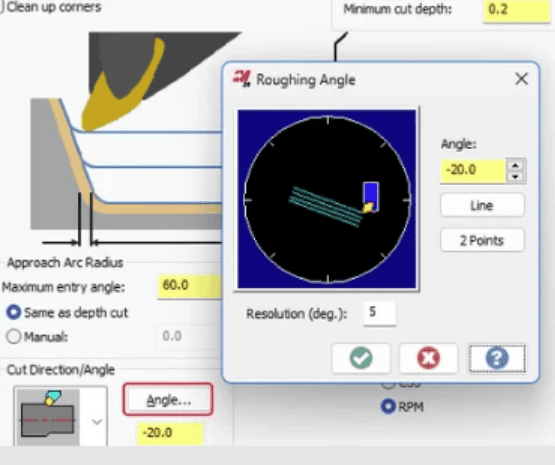
Task: Select Same as depth cut radio button
Action: pyautogui.click(x=14, y=312)
